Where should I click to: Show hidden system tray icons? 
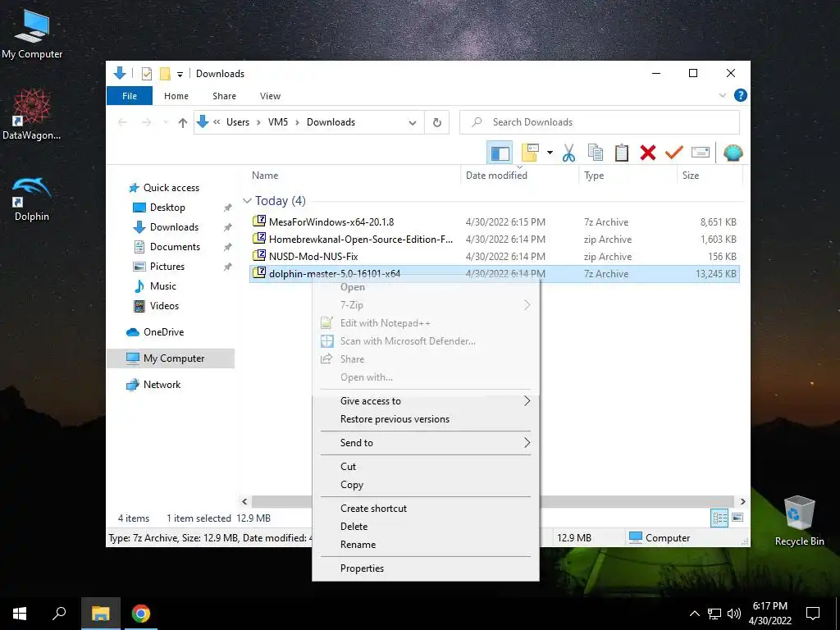tap(694, 614)
